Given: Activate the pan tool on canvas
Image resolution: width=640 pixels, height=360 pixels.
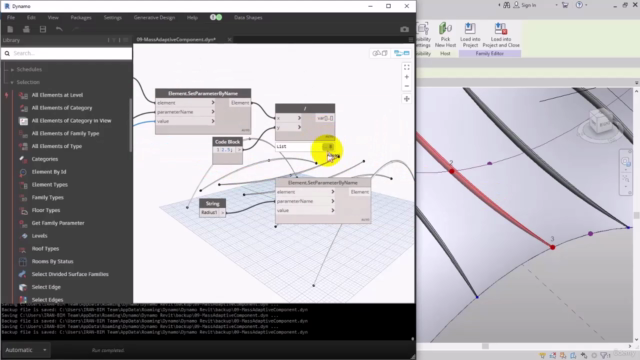Looking at the screenshot, I should click(x=407, y=99).
